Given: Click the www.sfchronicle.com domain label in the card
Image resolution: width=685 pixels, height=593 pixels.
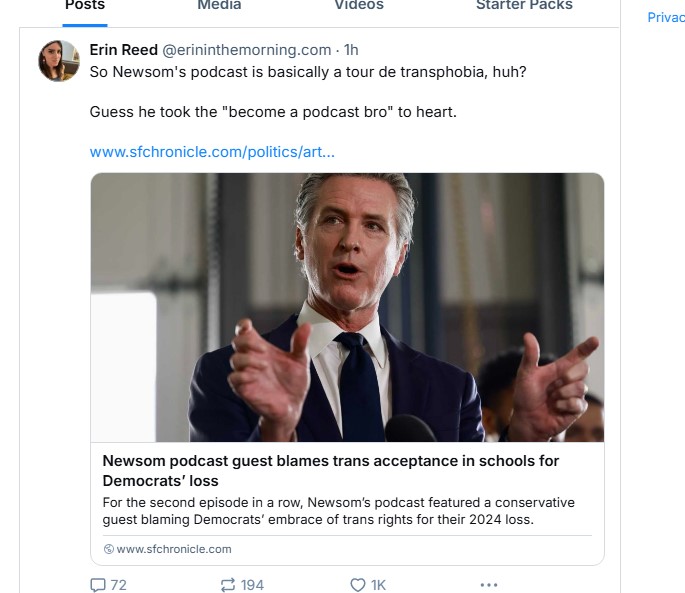Looking at the screenshot, I should point(173,549).
